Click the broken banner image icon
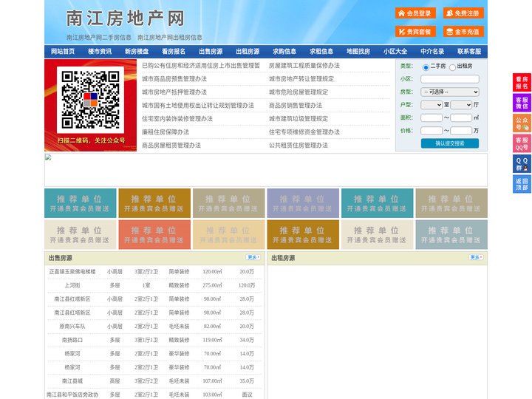Viewport: 532px width, 399px height. (x=48, y=157)
